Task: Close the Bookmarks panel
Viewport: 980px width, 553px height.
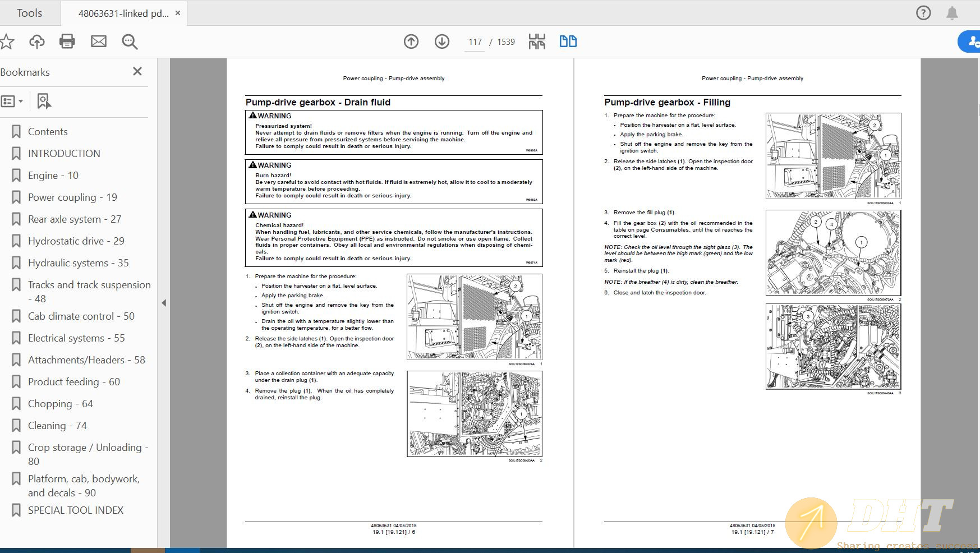Action: 137,71
